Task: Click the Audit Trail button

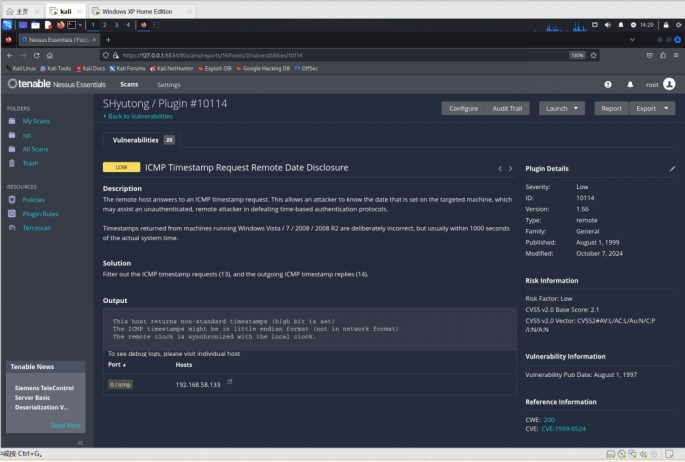Action: [507, 108]
